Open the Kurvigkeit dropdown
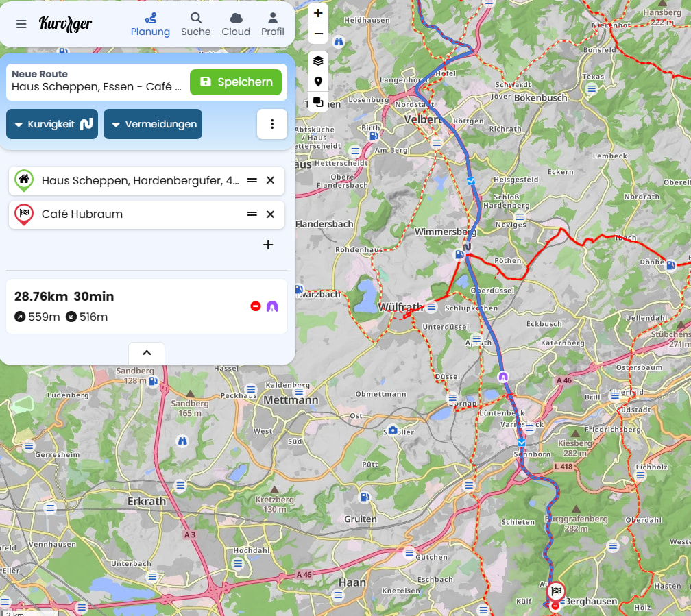691x616 pixels. (52, 124)
